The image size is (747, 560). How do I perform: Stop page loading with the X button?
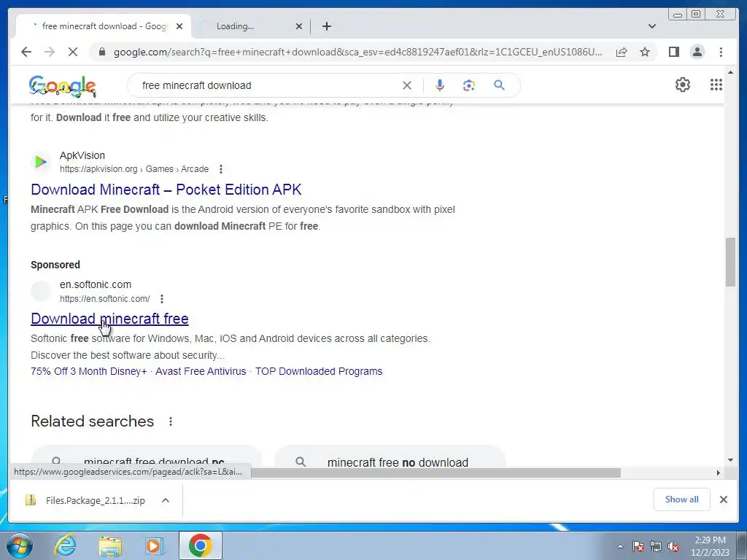(73, 52)
